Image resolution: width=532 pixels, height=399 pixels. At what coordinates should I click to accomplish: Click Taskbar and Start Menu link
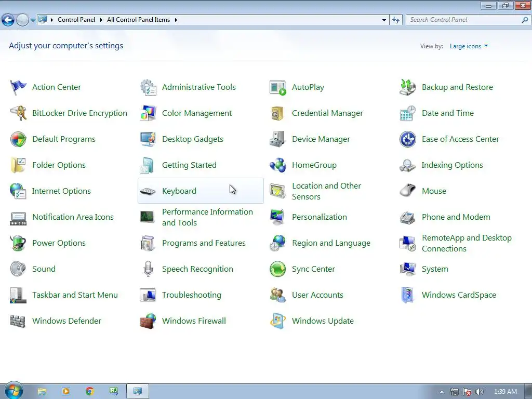click(75, 295)
